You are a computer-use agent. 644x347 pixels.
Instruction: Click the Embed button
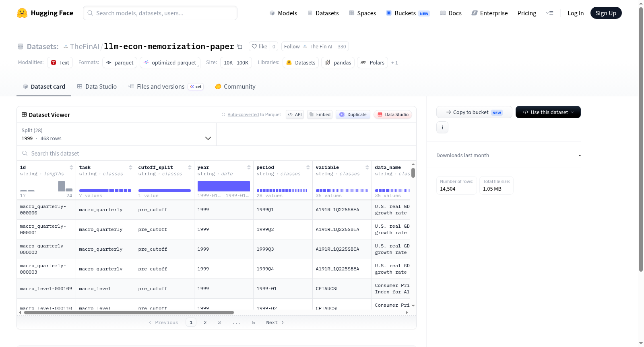pyautogui.click(x=320, y=114)
